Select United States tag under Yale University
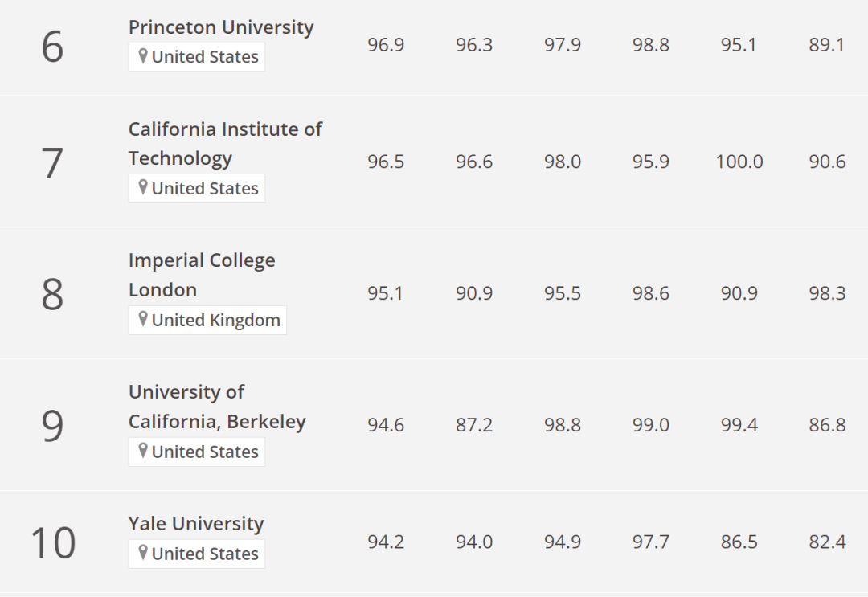 pos(197,554)
